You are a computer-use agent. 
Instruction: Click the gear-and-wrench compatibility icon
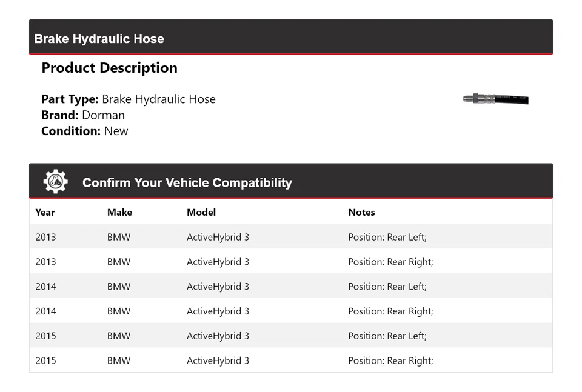(55, 181)
